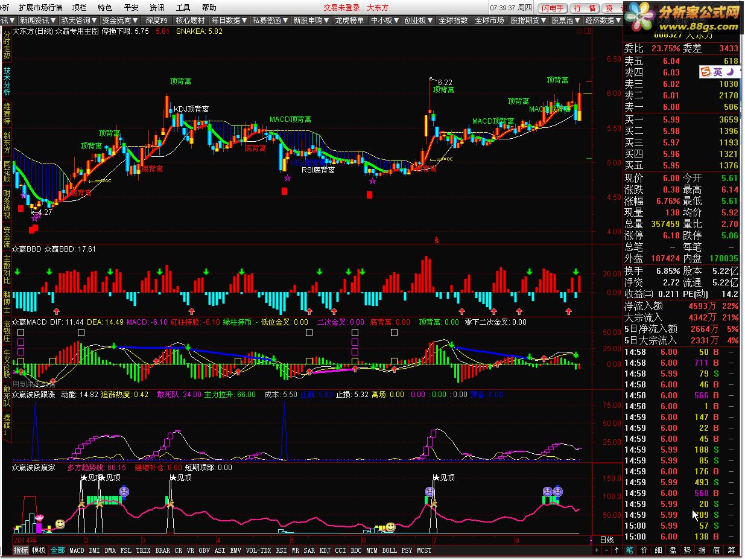Open the 老钱庄 sidebar tab
Image resolution: width=745 pixels, height=560 pixels.
[x=7, y=332]
